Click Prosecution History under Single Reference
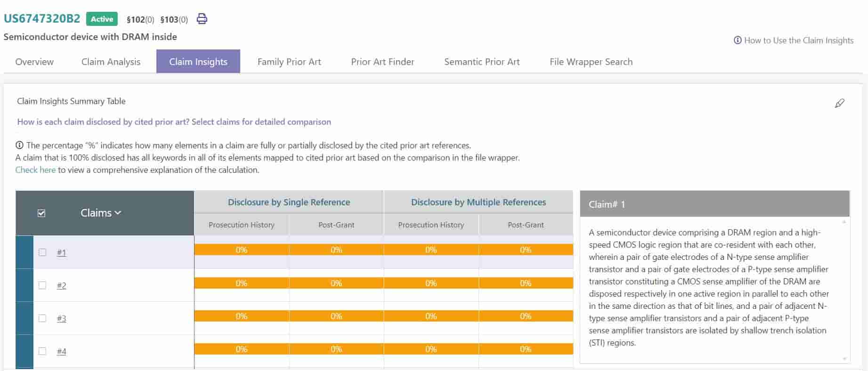This screenshot has width=868, height=371. coord(242,225)
